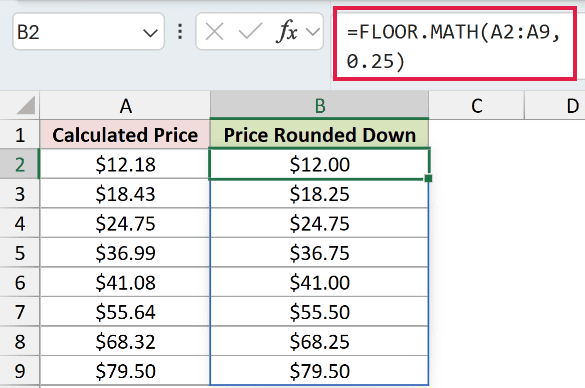Click the three-dot formula bar resize handle
585x388 pixels.
180,32
